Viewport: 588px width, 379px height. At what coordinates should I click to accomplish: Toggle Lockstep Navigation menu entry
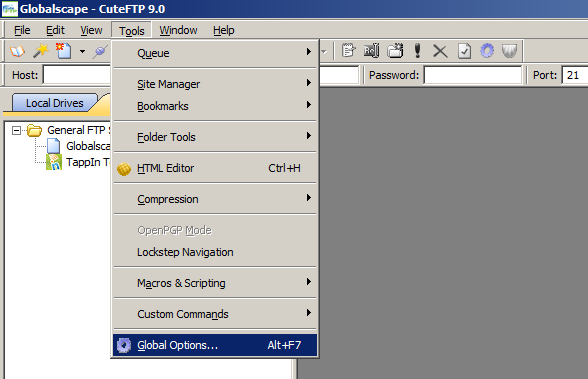(x=215, y=252)
